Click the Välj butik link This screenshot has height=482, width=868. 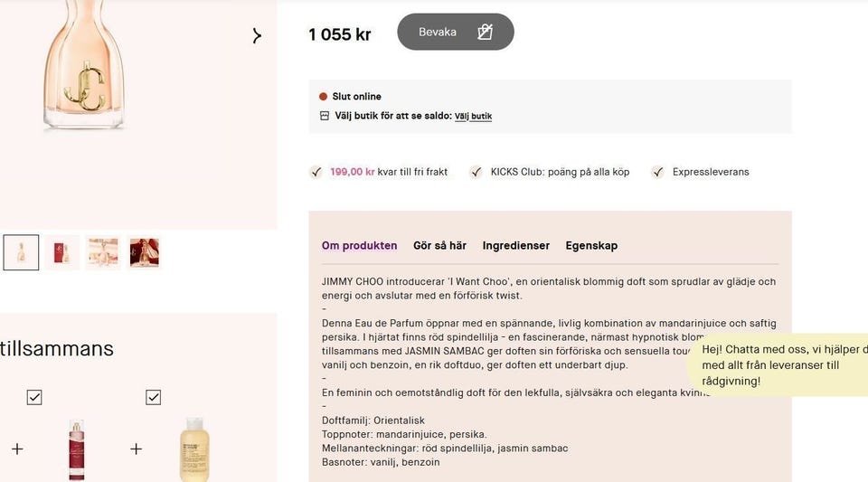tap(473, 117)
